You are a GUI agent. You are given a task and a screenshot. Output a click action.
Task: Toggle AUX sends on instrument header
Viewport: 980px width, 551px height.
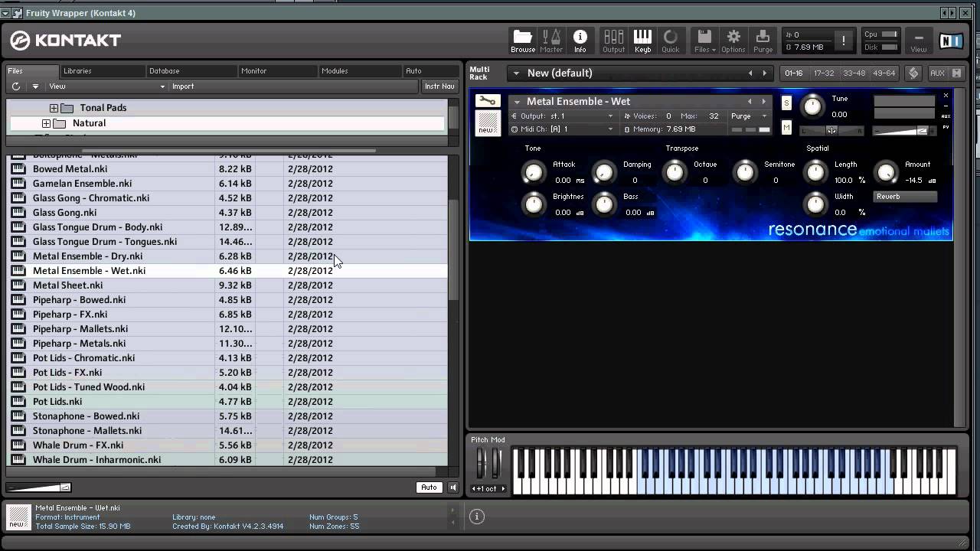[x=946, y=116]
